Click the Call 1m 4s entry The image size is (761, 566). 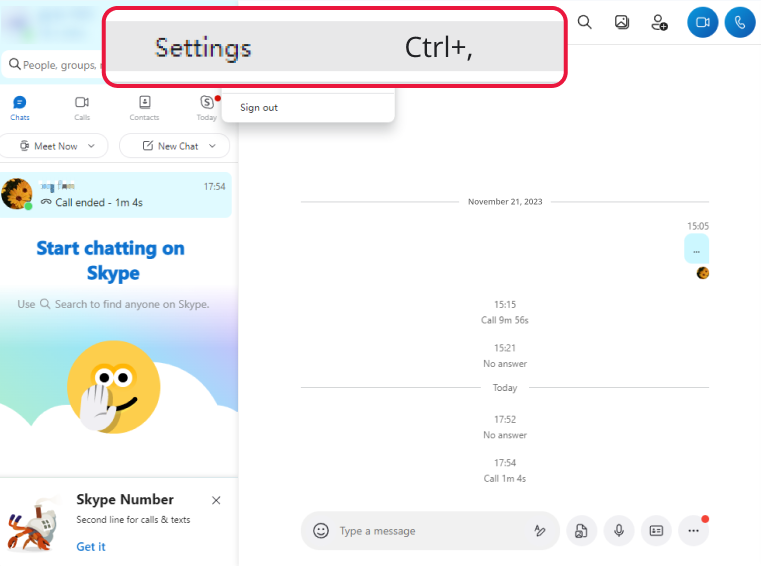[x=505, y=479]
